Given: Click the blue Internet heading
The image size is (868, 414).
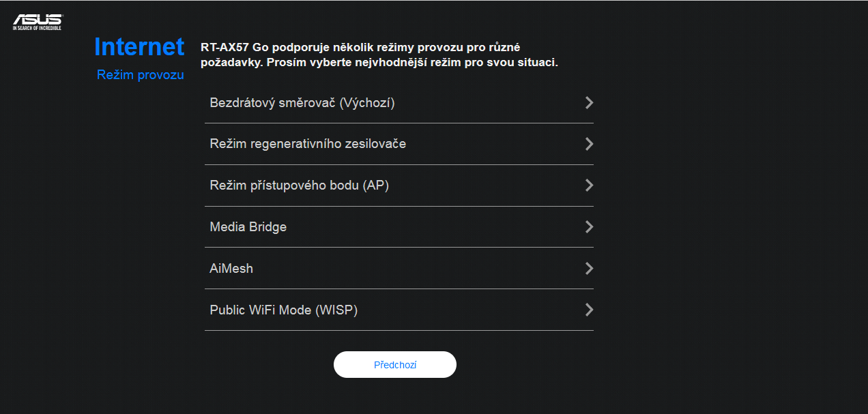Looking at the screenshot, I should [139, 47].
